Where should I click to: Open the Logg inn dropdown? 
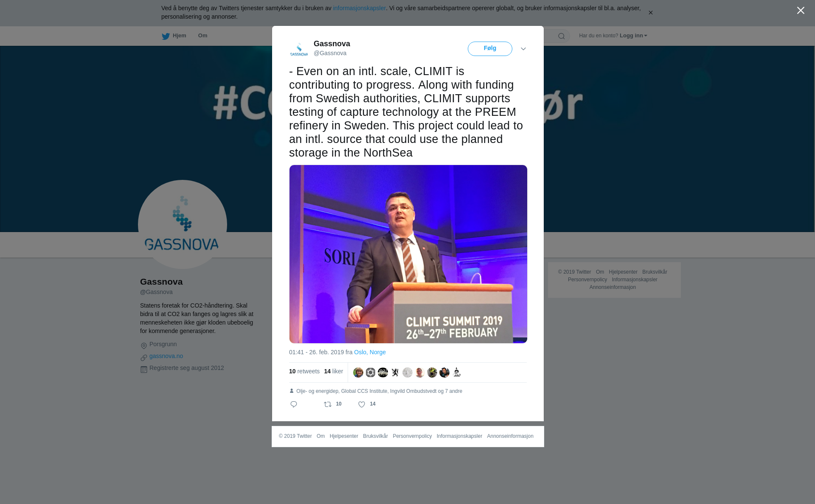[633, 36]
